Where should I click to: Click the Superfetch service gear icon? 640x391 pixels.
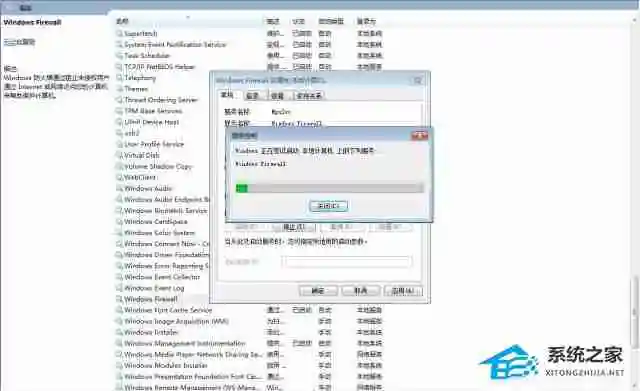[x=119, y=33]
